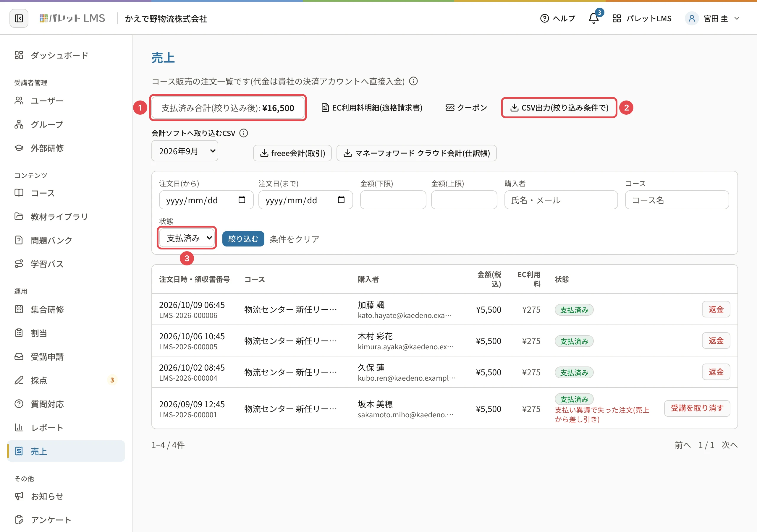Download the freee会計(取引) CSV
This screenshot has width=757, height=532.
(292, 153)
